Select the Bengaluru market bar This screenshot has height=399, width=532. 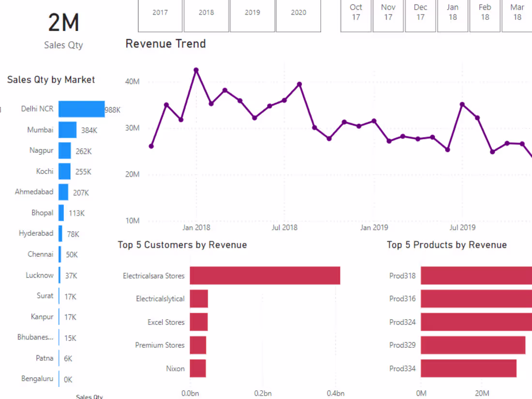[60, 379]
